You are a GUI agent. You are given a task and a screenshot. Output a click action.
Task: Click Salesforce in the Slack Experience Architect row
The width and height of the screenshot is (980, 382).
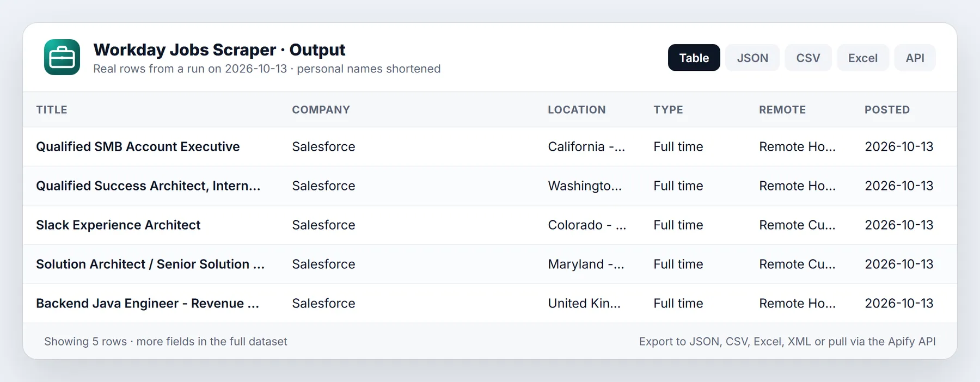(323, 225)
